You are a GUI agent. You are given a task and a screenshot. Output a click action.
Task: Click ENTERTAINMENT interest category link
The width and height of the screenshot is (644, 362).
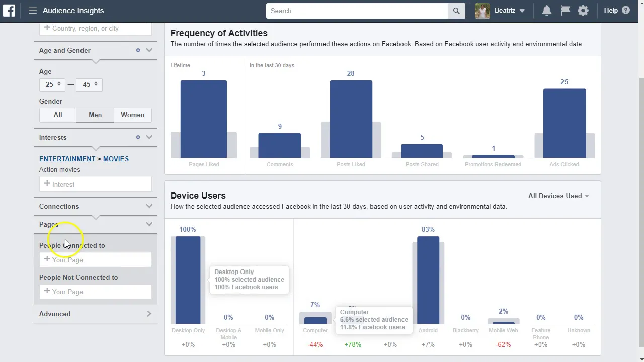[67, 159]
